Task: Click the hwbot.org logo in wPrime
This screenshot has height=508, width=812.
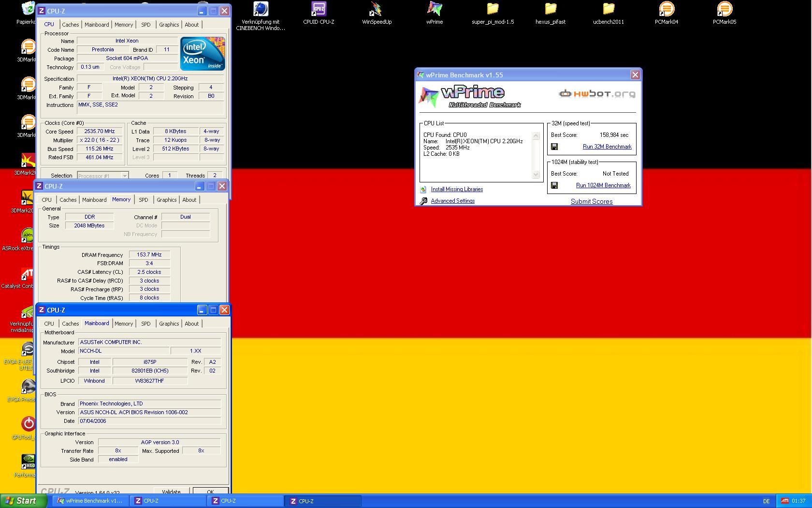Action: (x=597, y=94)
